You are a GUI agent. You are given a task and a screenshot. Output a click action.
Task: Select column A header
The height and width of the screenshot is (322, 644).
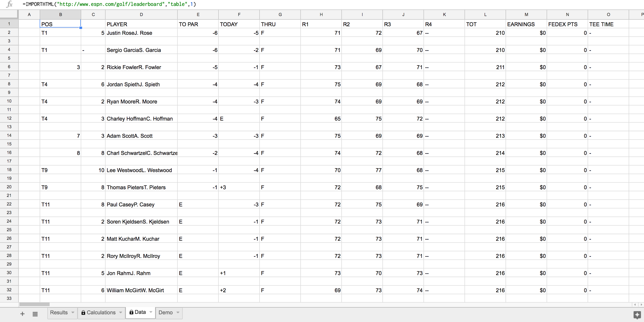(29, 15)
